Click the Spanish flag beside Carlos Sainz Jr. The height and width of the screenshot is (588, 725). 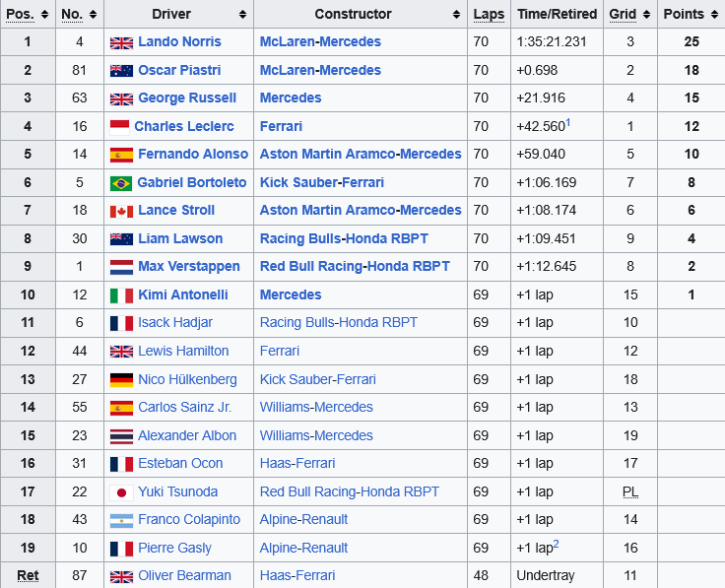pyautogui.click(x=121, y=408)
